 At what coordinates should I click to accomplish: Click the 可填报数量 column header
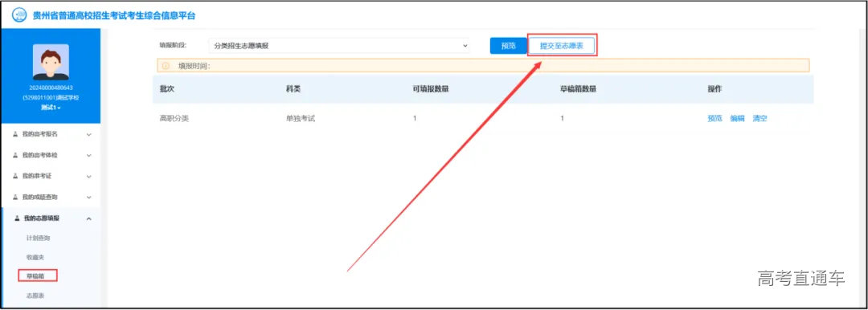431,89
